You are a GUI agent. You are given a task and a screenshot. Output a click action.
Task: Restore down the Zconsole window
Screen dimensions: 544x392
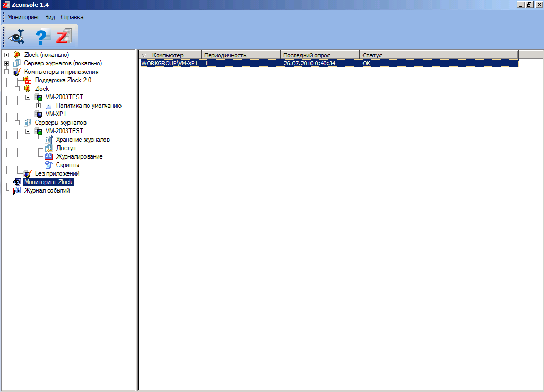pyautogui.click(x=530, y=5)
